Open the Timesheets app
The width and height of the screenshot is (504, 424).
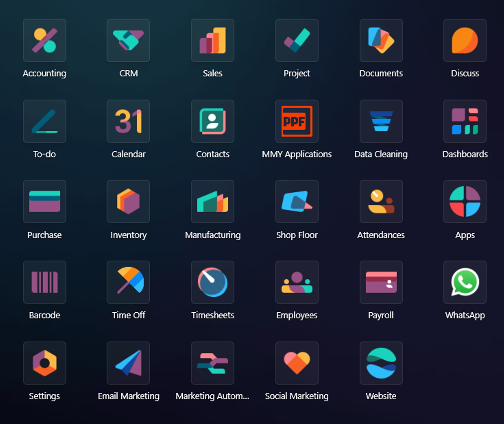point(213,282)
